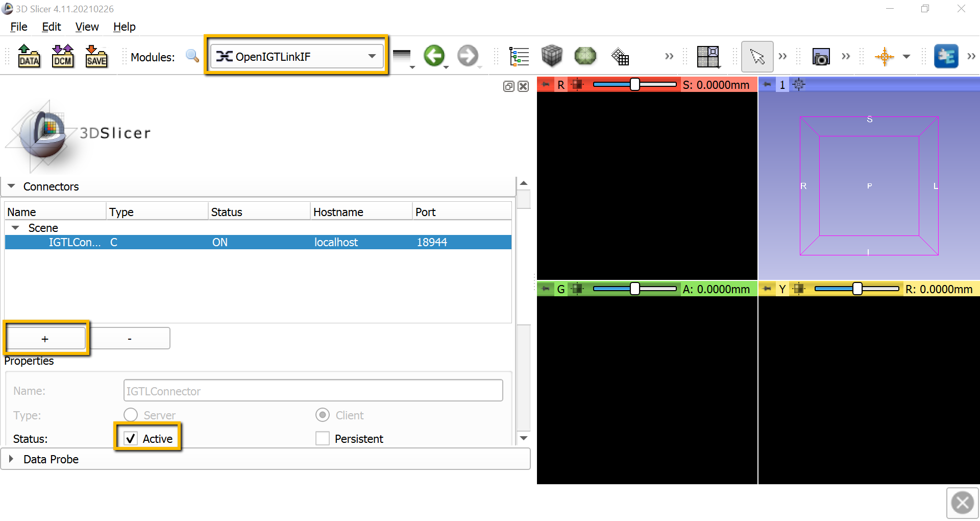Toggle the orange crosshair icon
Screen dimensions: 980x521
click(x=885, y=56)
